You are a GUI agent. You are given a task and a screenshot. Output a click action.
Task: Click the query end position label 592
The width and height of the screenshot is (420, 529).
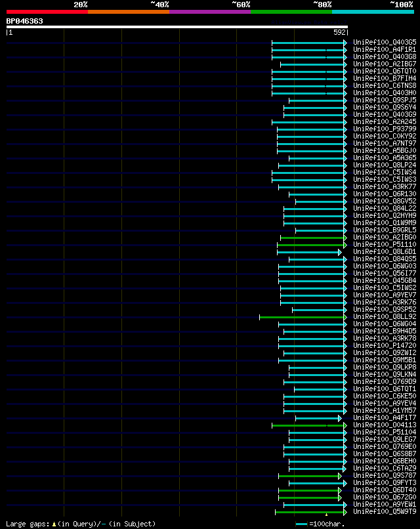(x=339, y=32)
